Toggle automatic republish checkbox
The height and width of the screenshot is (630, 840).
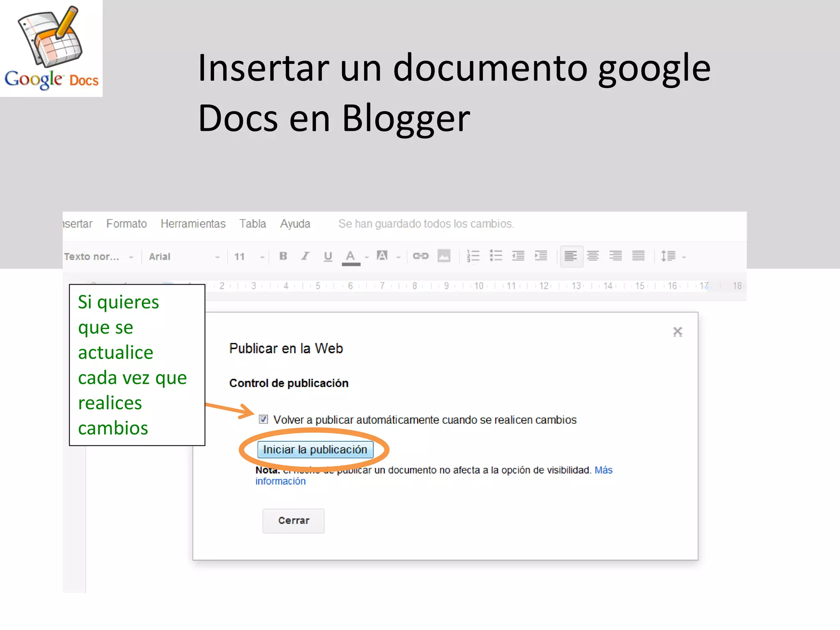point(263,419)
